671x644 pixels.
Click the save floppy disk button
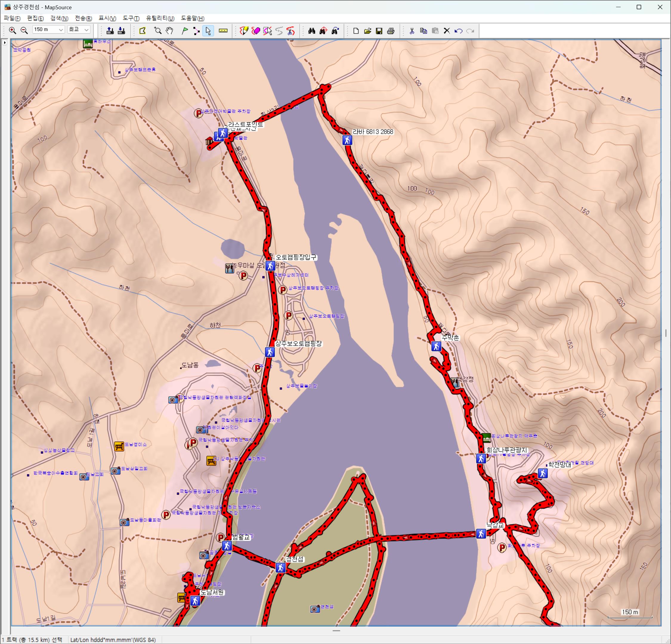(379, 31)
